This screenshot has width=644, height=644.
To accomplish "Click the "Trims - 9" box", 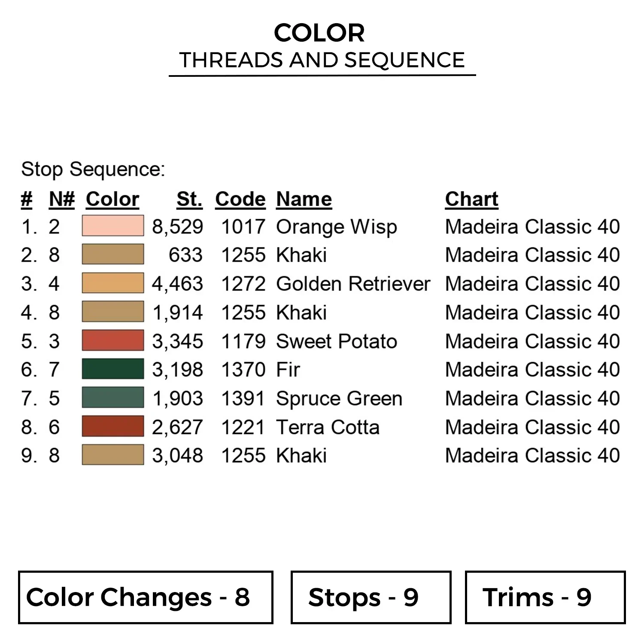I will coord(545,597).
